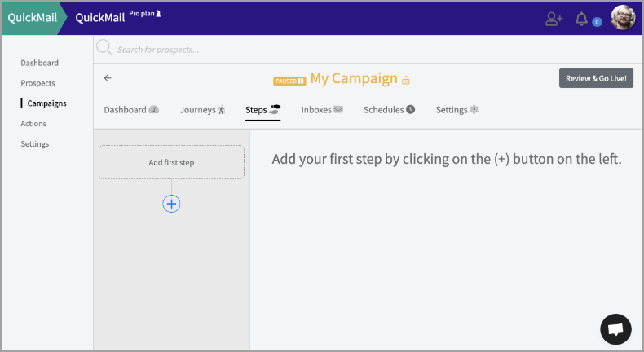Viewport: 644px width, 352px height.
Task: Switch to the Journeys tab
Action: coord(201,110)
